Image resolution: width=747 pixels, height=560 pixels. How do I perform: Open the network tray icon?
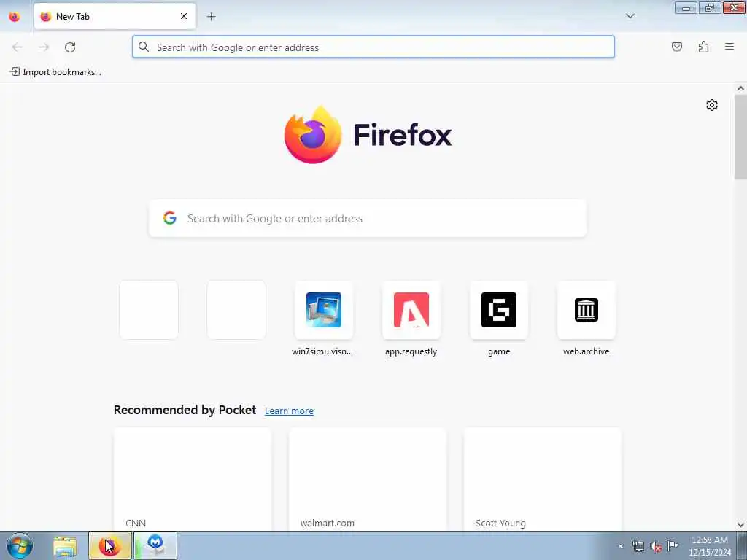pyautogui.click(x=638, y=546)
